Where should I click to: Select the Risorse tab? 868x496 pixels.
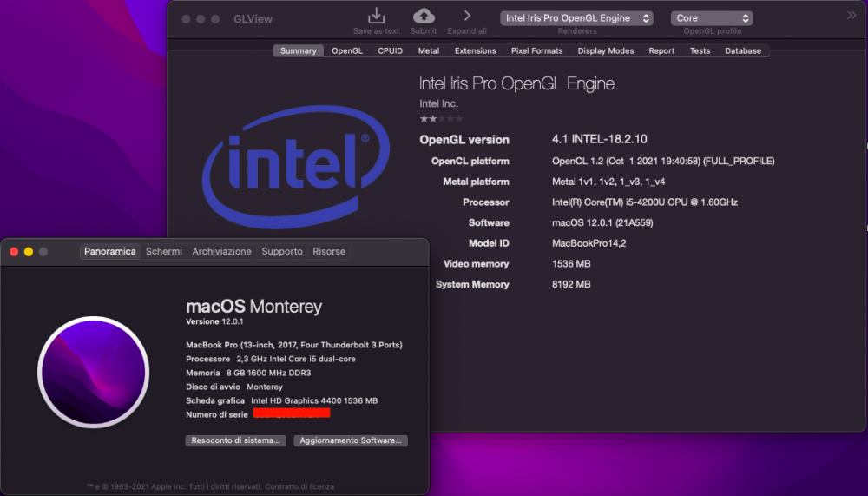tap(329, 251)
